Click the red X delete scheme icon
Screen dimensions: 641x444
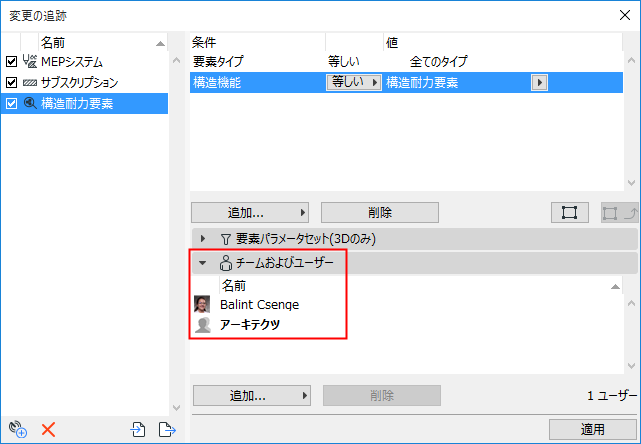pyautogui.click(x=48, y=430)
